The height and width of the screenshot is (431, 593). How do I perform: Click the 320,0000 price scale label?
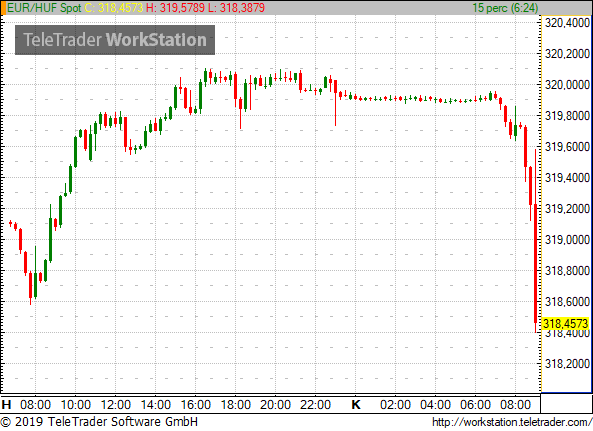tap(567, 85)
